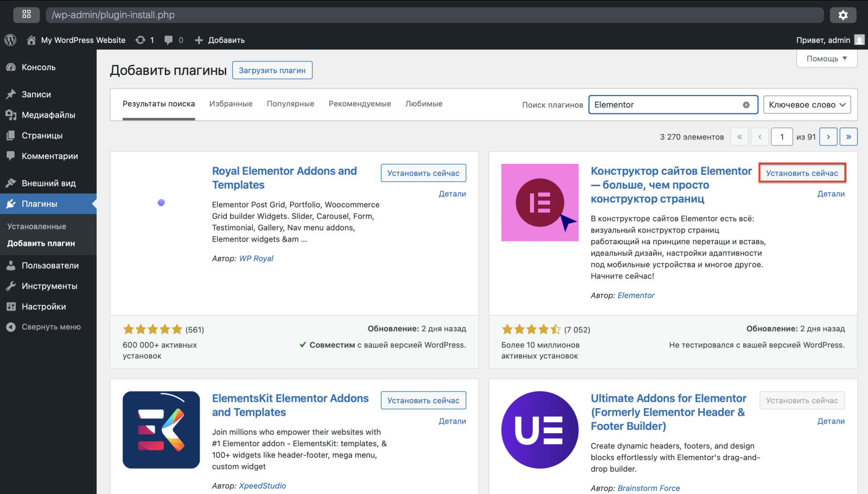Open the Рекомендуемые tab
Viewport: 868px width, 494px height.
click(x=360, y=104)
